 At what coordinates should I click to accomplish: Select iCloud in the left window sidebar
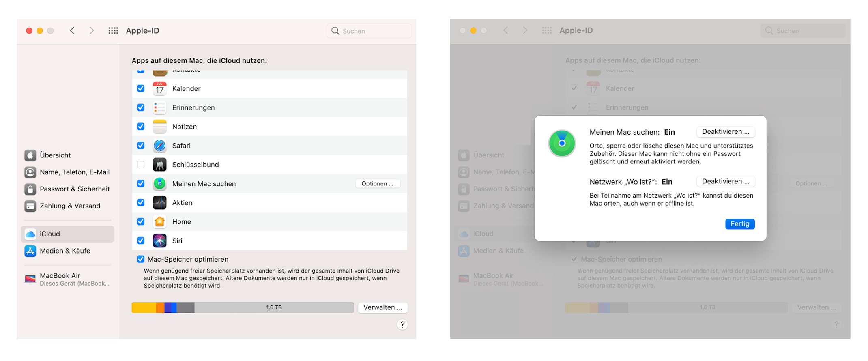67,234
